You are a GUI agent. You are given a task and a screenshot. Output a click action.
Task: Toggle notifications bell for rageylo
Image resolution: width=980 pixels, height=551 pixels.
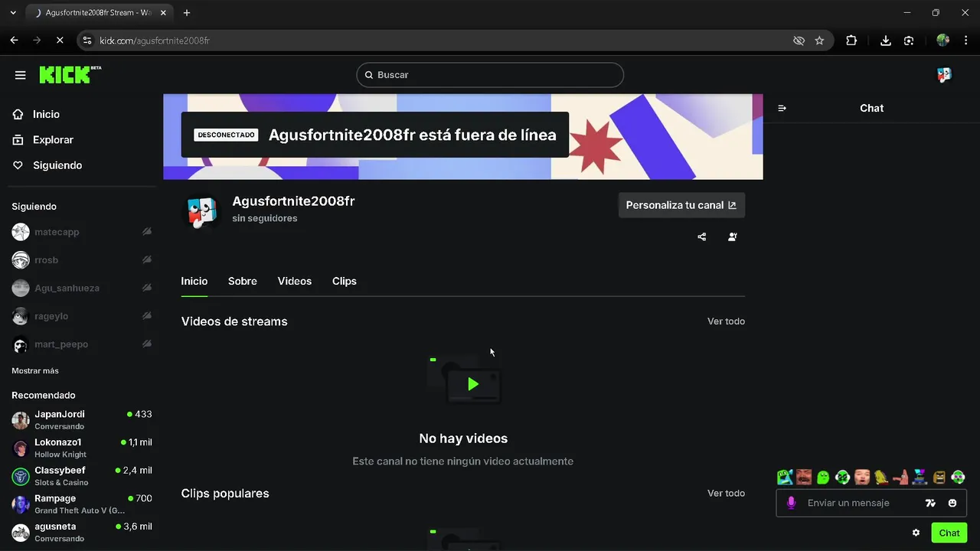tap(146, 316)
